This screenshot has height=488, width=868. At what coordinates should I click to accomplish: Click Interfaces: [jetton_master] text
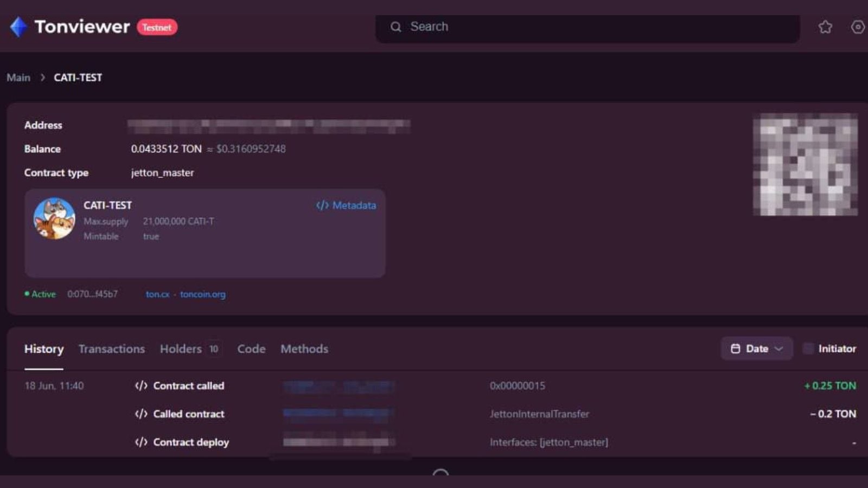click(x=549, y=442)
